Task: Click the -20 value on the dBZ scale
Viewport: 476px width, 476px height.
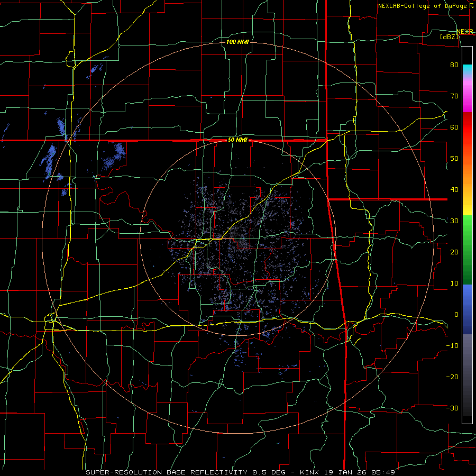Action: [x=452, y=377]
